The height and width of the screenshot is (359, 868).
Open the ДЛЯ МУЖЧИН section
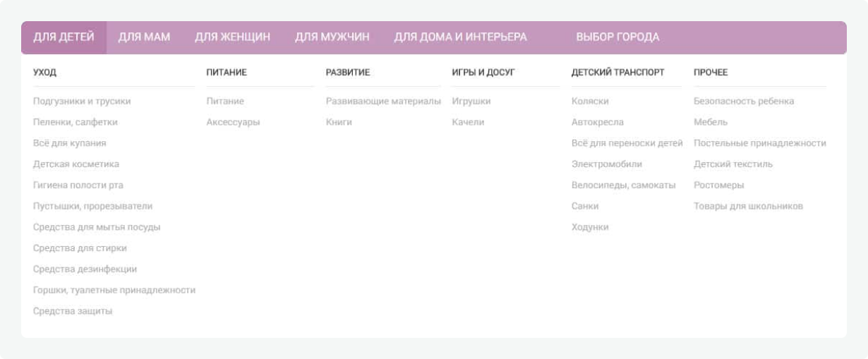332,37
